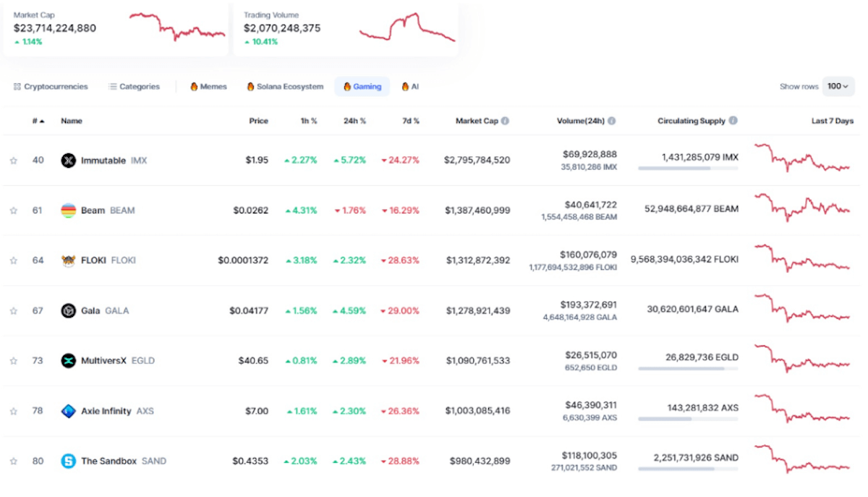Click total Market Cap value $23,714,224,880
Viewport: 868px width, 497px height.
(55, 28)
